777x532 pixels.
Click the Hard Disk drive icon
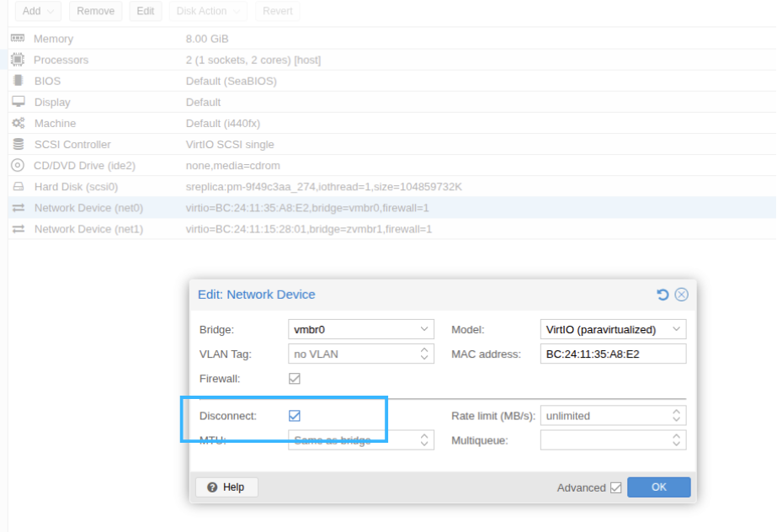(x=18, y=187)
